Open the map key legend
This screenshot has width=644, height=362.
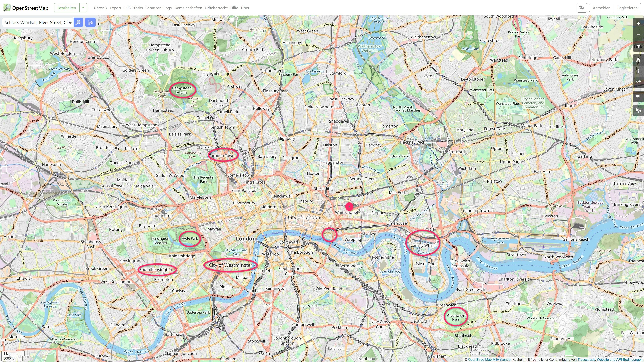(638, 71)
